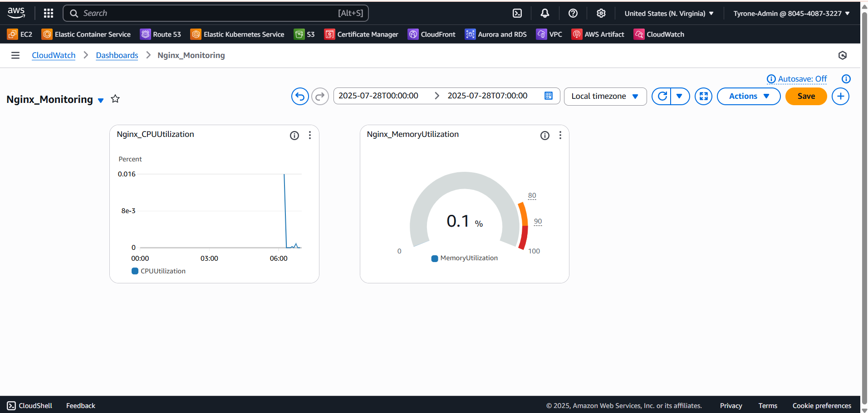Open CloudFront from the favorites bar
This screenshot has width=868, height=413.
(x=432, y=34)
